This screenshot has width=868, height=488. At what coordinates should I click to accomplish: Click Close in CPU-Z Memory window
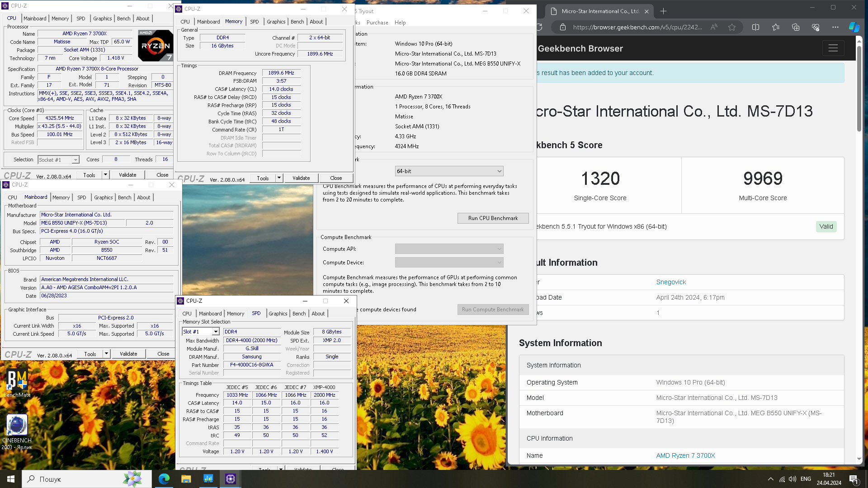336,178
